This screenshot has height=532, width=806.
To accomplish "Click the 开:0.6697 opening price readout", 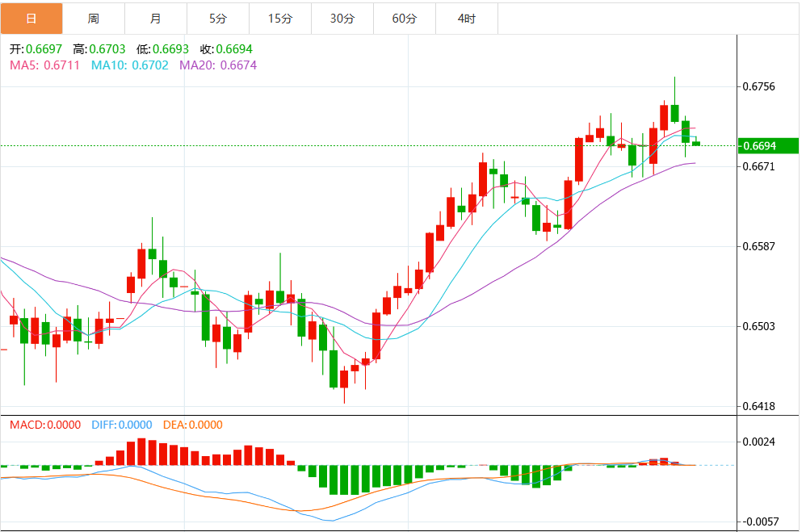I will pyautogui.click(x=36, y=49).
